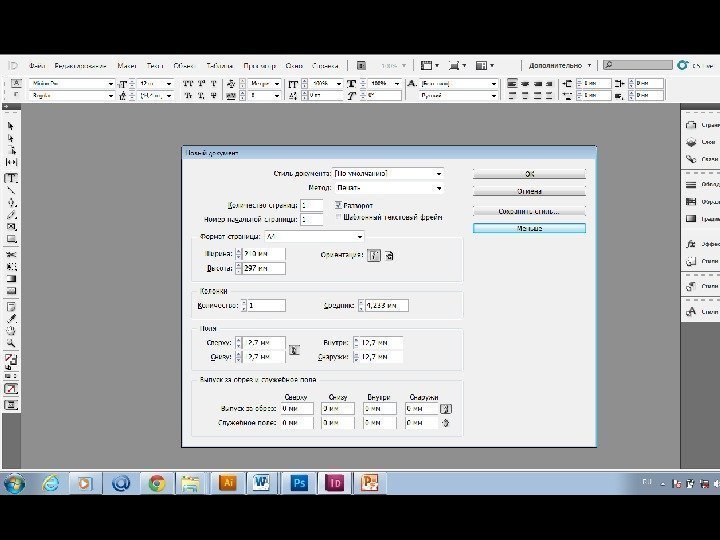Open Adobe Illustrator from the taskbar
720x540 pixels.
tap(228, 483)
